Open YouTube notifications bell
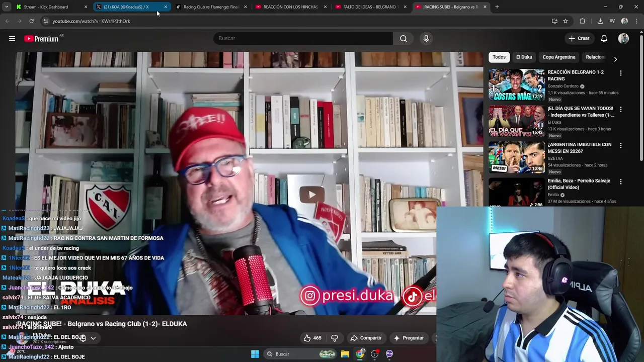 pos(604,38)
